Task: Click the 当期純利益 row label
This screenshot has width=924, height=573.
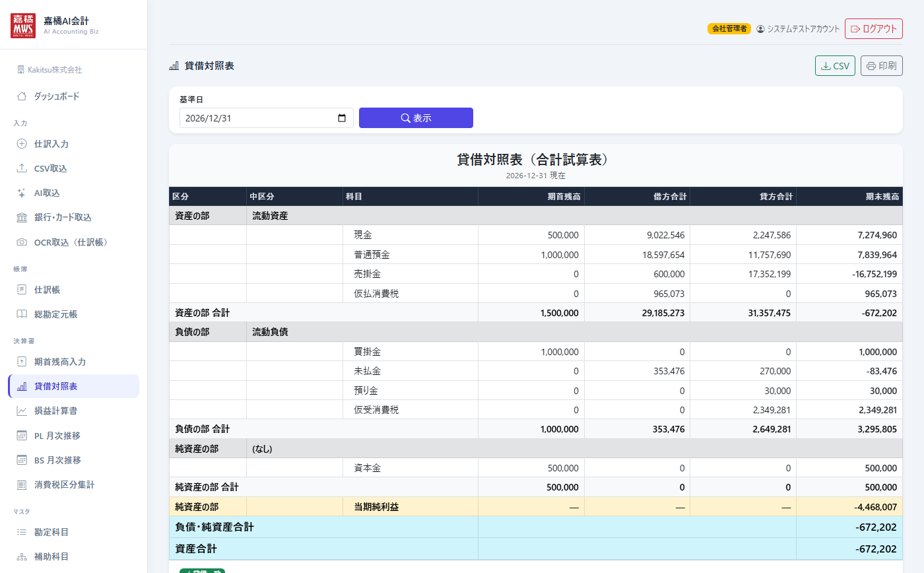Action: tap(376, 507)
